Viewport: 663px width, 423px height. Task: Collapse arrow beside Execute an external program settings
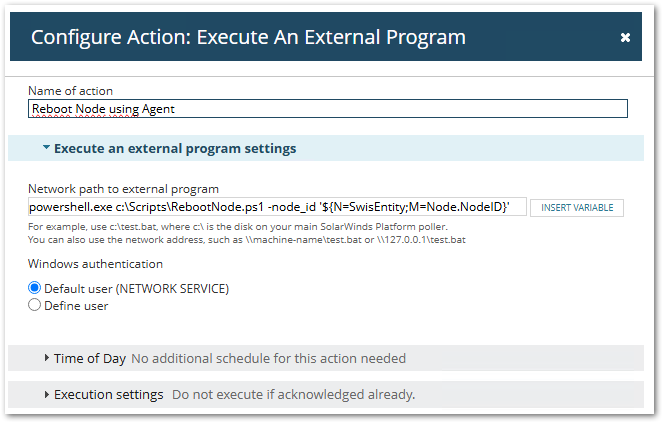pyautogui.click(x=46, y=149)
